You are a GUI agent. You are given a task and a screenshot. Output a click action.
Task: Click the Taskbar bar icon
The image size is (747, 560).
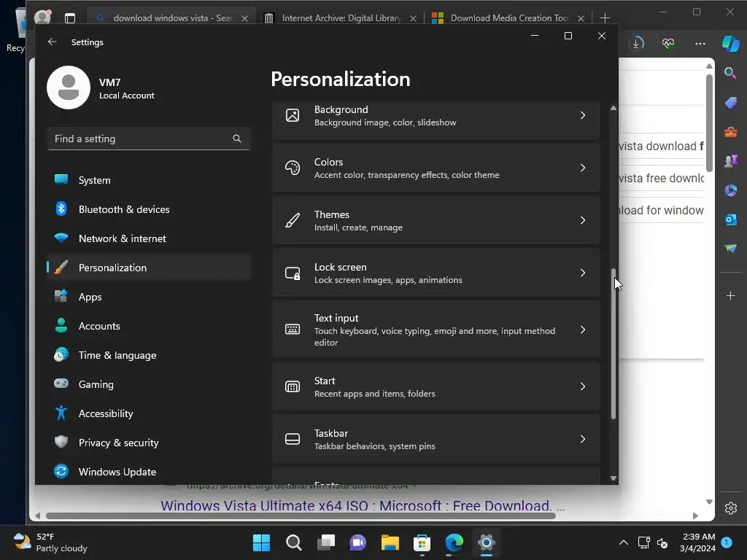point(293,438)
